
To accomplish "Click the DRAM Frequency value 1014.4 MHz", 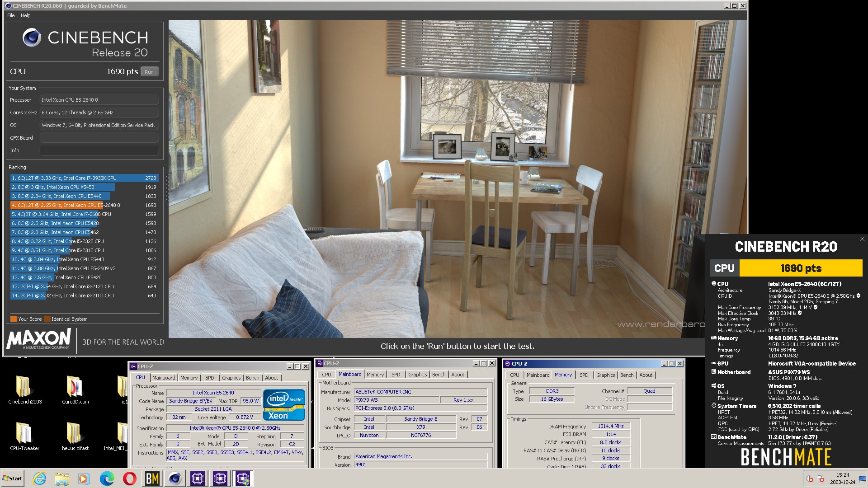I will pos(611,426).
